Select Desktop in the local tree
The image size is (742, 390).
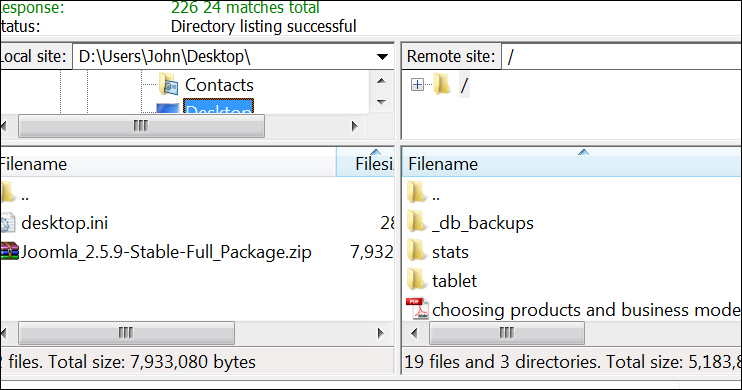click(x=218, y=106)
